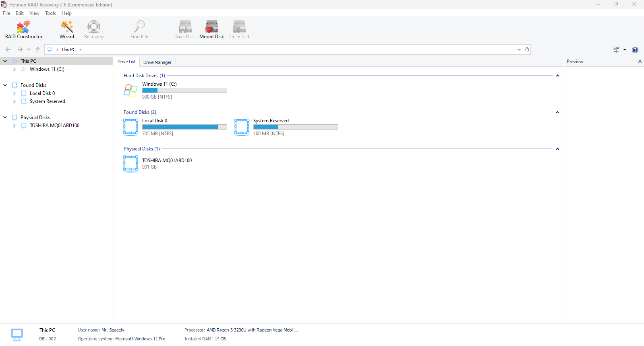The width and height of the screenshot is (644, 346).
Task: Collapse the Physical Disks tree node
Action: [x=5, y=117]
